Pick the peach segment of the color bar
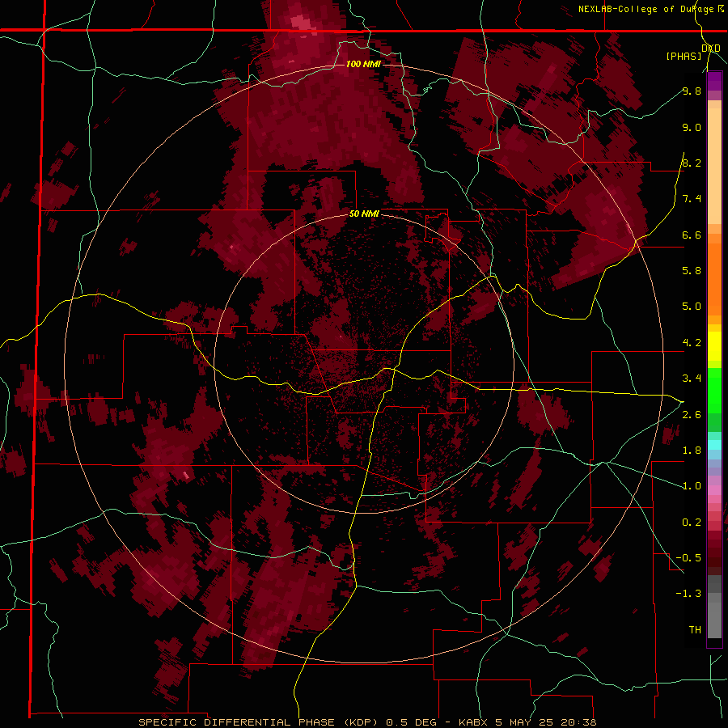Image resolution: width=728 pixels, height=728 pixels. pyautogui.click(x=714, y=165)
